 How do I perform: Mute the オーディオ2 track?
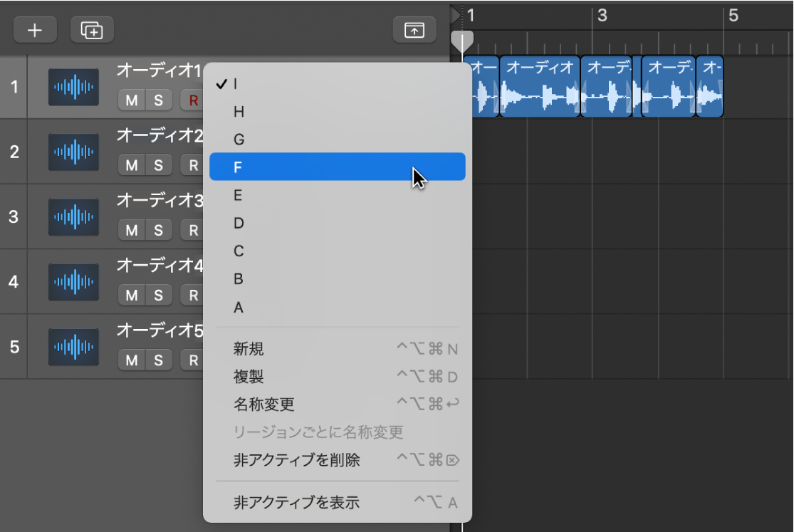(130, 165)
